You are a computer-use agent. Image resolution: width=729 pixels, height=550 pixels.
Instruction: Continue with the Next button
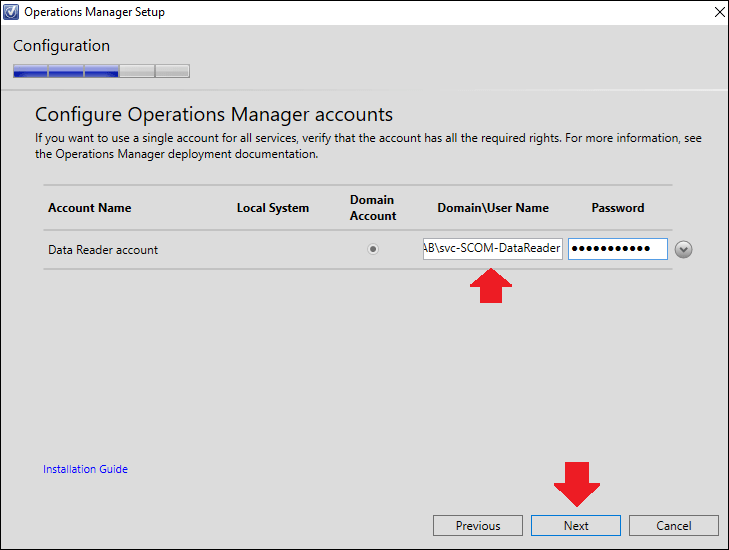576,525
